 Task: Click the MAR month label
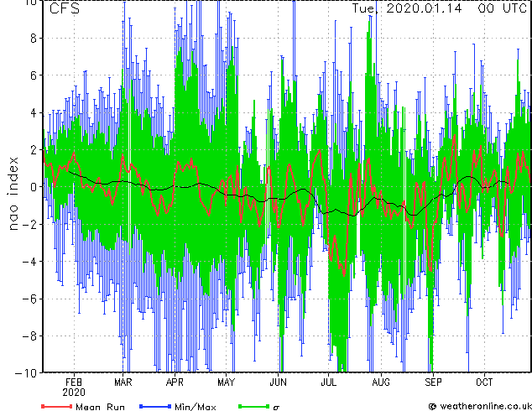point(123,382)
